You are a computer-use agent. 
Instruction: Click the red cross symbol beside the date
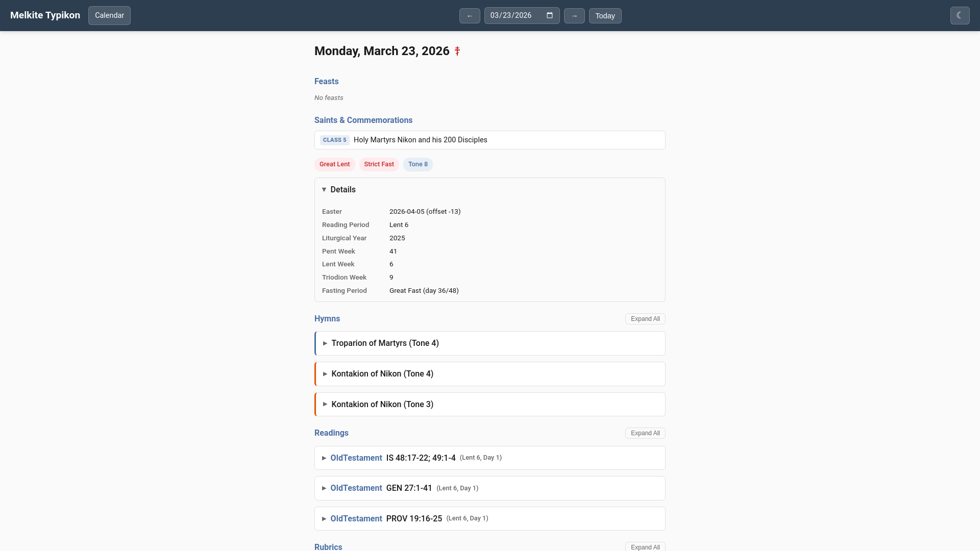[457, 51]
